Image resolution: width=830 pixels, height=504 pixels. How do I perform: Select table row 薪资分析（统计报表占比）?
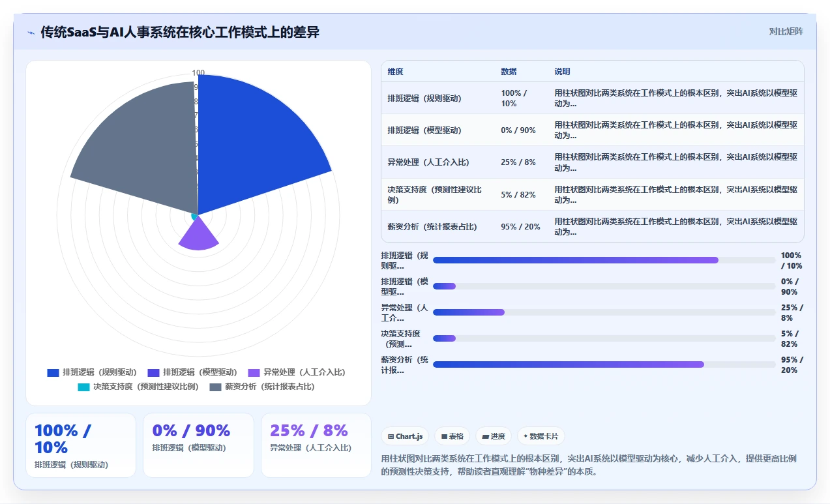point(592,226)
